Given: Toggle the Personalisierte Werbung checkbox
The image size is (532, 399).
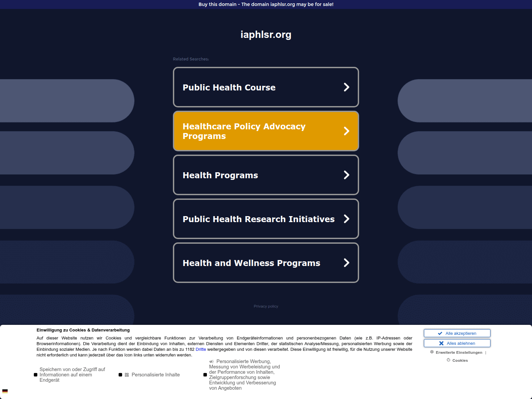Looking at the screenshot, I should (x=205, y=375).
